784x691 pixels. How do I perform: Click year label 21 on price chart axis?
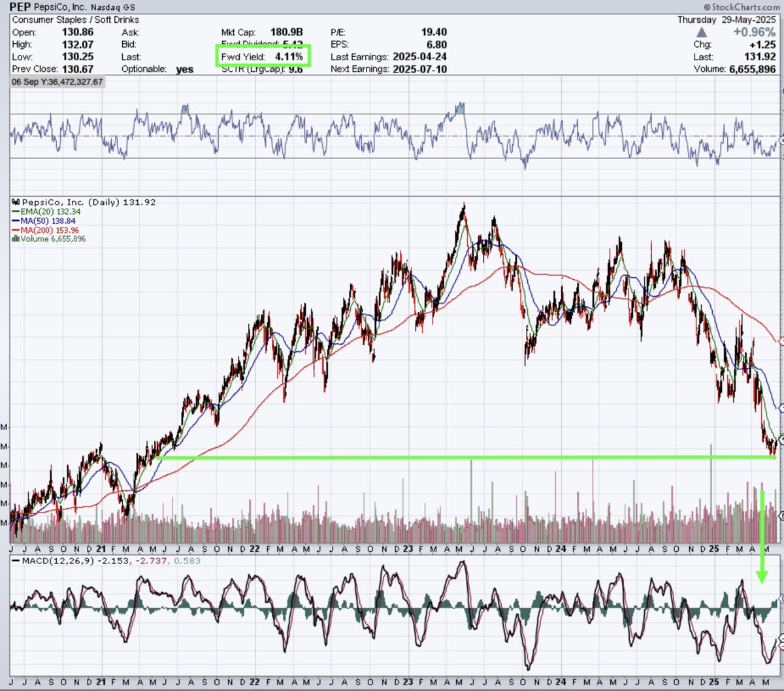pyautogui.click(x=102, y=549)
